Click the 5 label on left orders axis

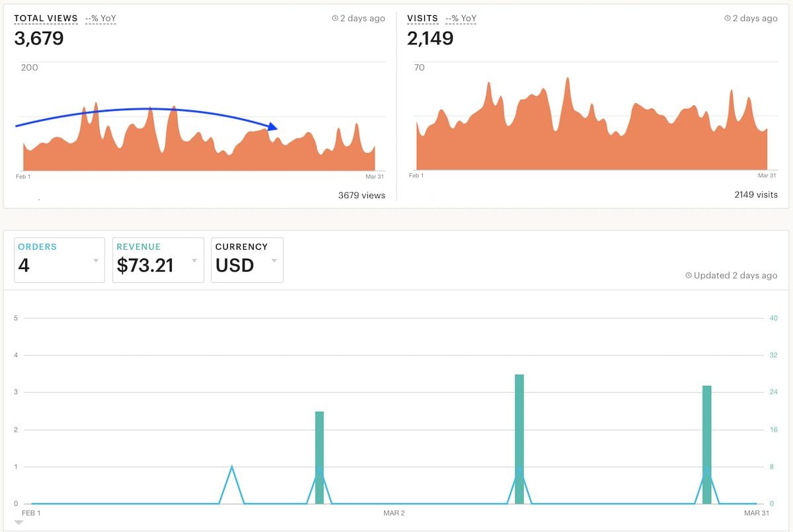[16, 319]
